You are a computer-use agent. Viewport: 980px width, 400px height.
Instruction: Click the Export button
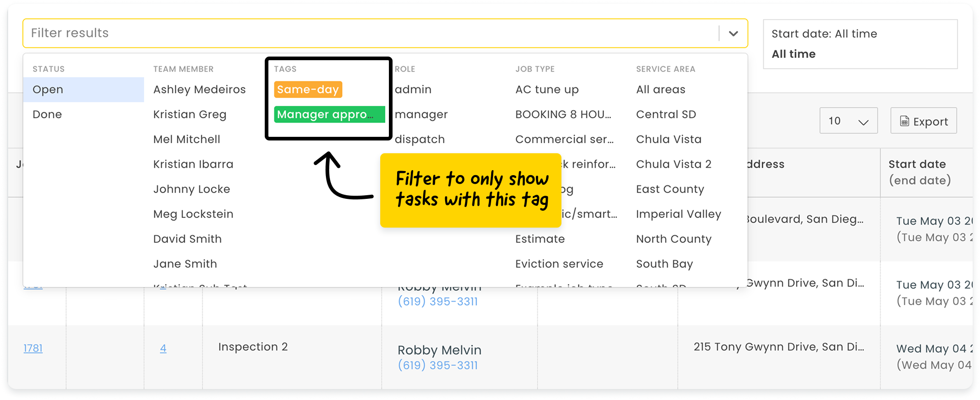point(923,121)
